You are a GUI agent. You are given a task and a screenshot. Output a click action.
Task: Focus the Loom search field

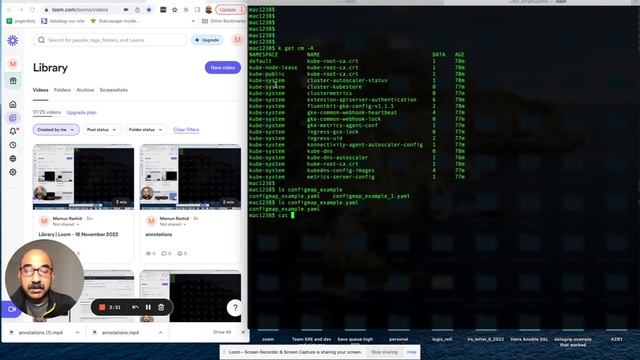tap(110, 40)
